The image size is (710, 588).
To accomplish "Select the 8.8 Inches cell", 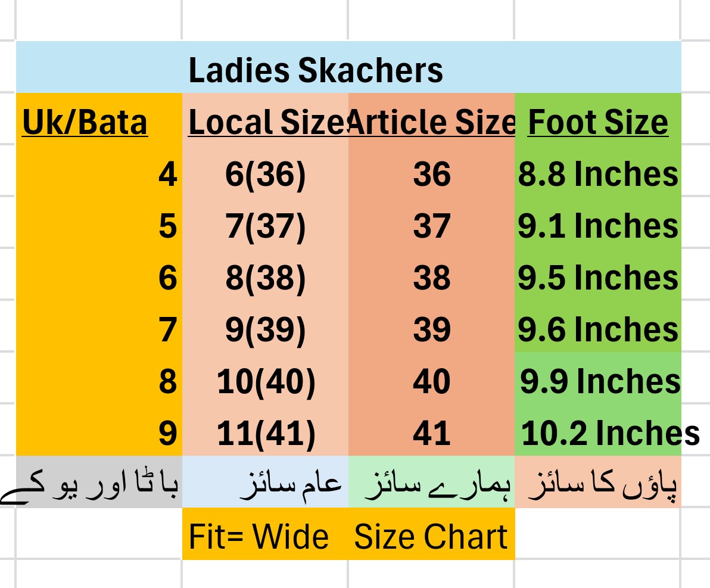I will (598, 175).
